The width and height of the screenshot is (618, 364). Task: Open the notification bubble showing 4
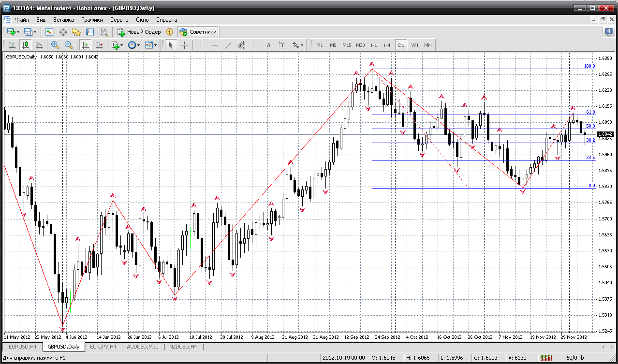[x=608, y=32]
